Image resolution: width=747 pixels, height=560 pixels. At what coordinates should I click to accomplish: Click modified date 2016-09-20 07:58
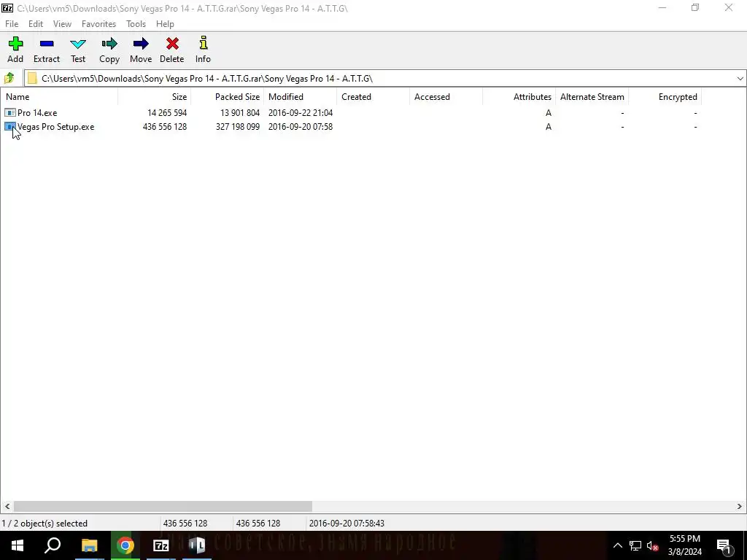click(301, 127)
